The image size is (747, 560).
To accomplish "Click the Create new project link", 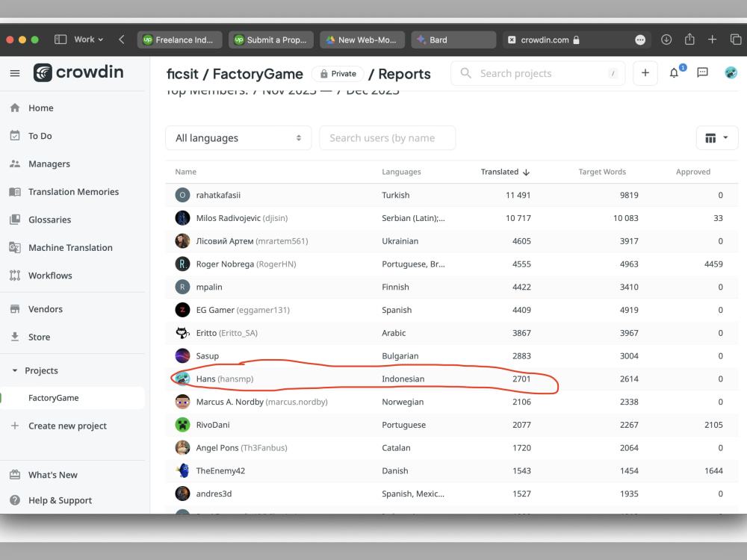I will click(67, 426).
